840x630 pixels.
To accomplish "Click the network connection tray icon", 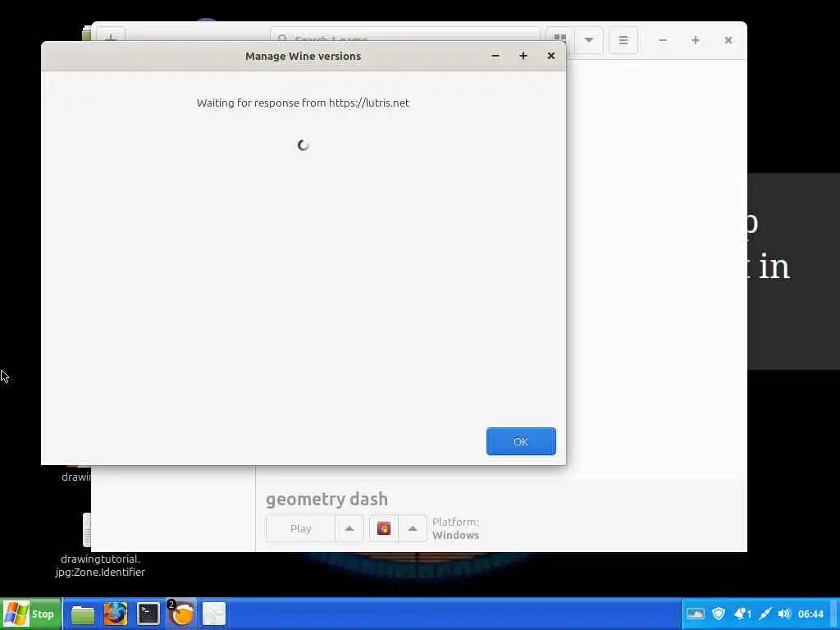I will [x=765, y=614].
